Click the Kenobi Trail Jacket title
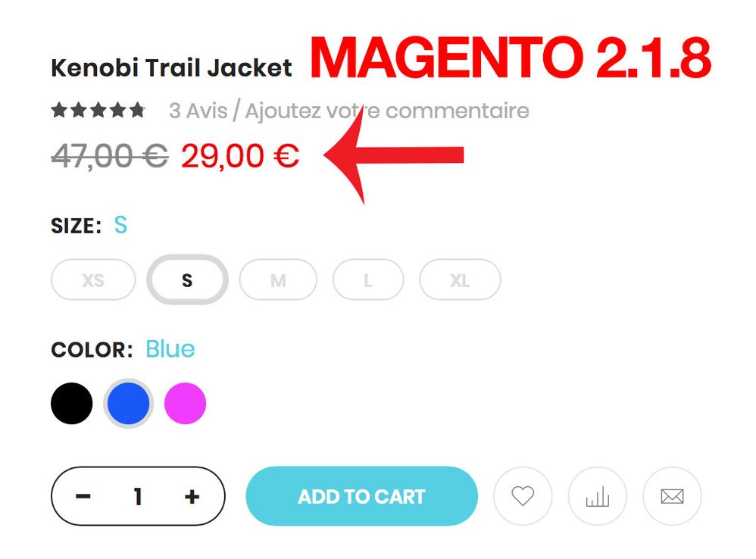This screenshot has height=559, width=756. click(x=171, y=67)
